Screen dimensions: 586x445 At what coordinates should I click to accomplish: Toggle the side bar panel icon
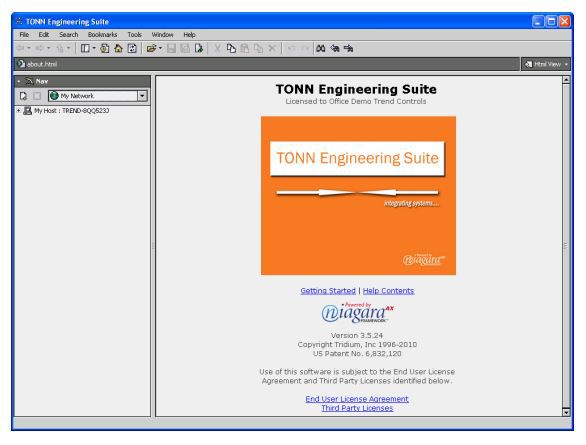85,48
